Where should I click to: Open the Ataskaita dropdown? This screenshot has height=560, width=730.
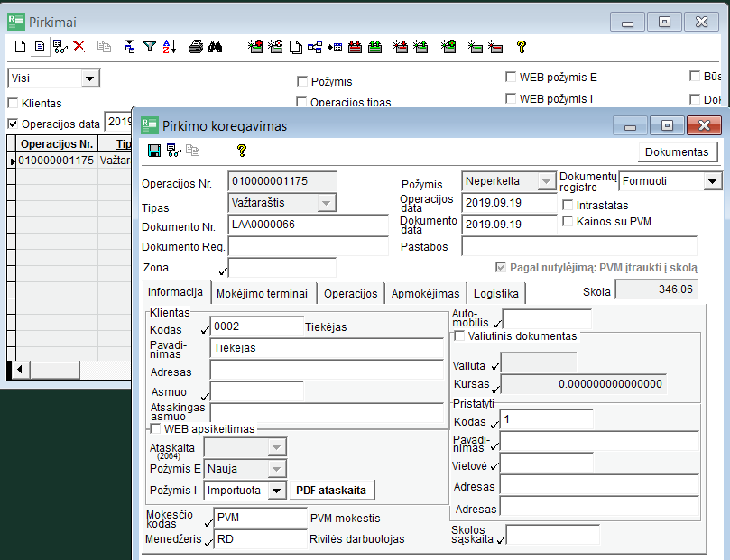tap(276, 447)
